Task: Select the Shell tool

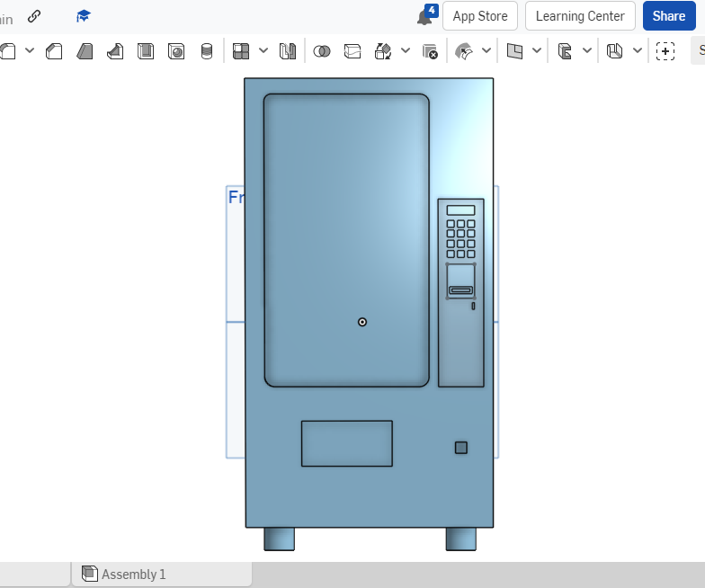Action: pyautogui.click(x=146, y=51)
